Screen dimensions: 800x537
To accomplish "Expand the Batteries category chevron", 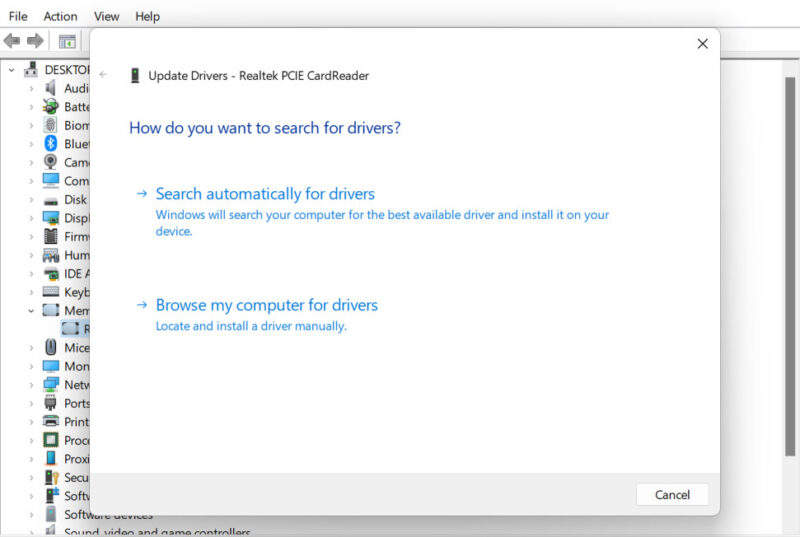I will (x=31, y=107).
